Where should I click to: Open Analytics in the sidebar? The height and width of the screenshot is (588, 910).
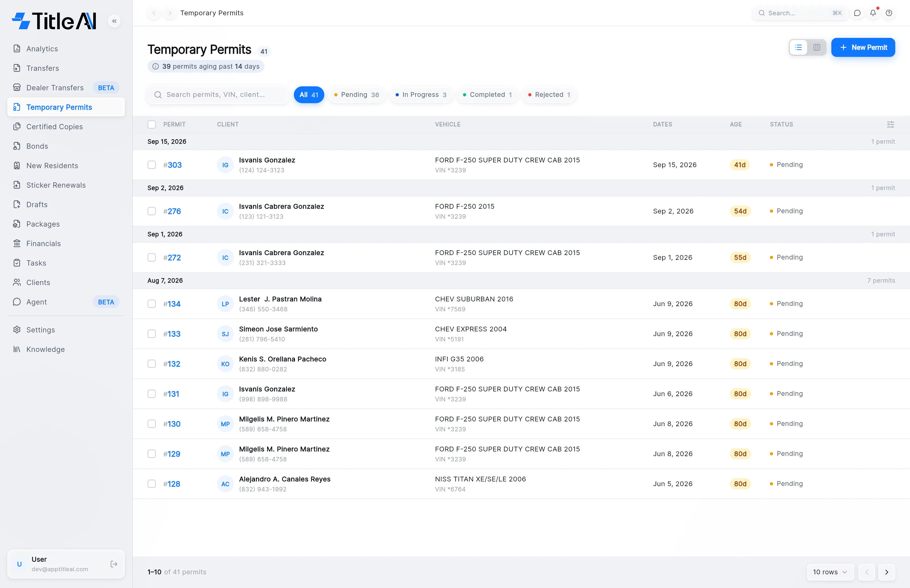point(66,49)
